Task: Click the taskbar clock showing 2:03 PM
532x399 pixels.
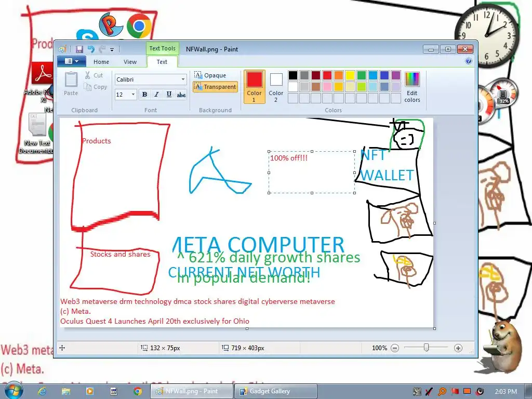Action: point(506,392)
